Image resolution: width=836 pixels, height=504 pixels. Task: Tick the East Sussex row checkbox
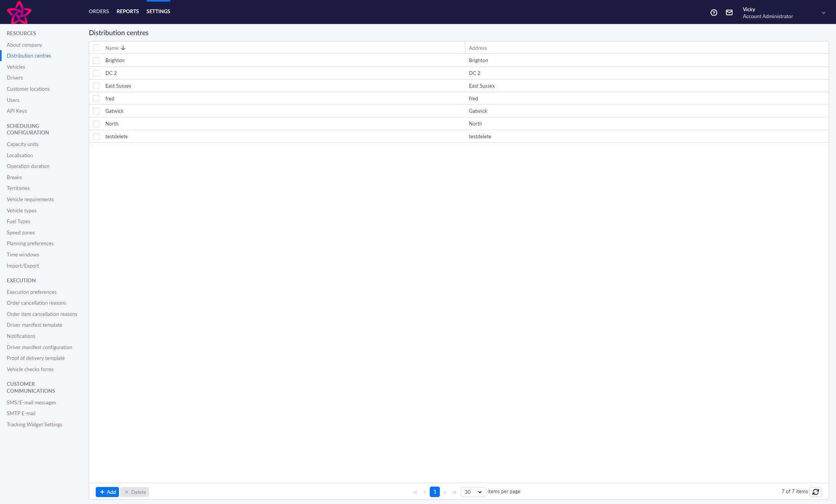[x=96, y=86]
